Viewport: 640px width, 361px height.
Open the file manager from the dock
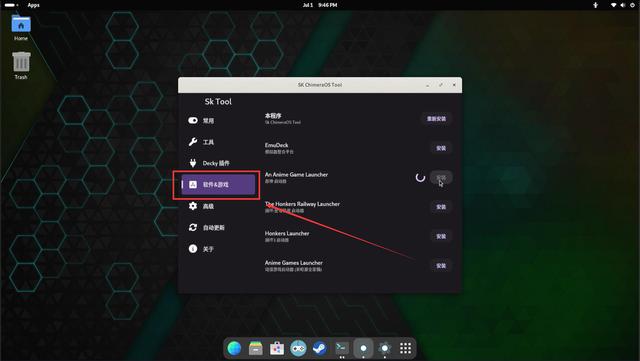point(256,348)
